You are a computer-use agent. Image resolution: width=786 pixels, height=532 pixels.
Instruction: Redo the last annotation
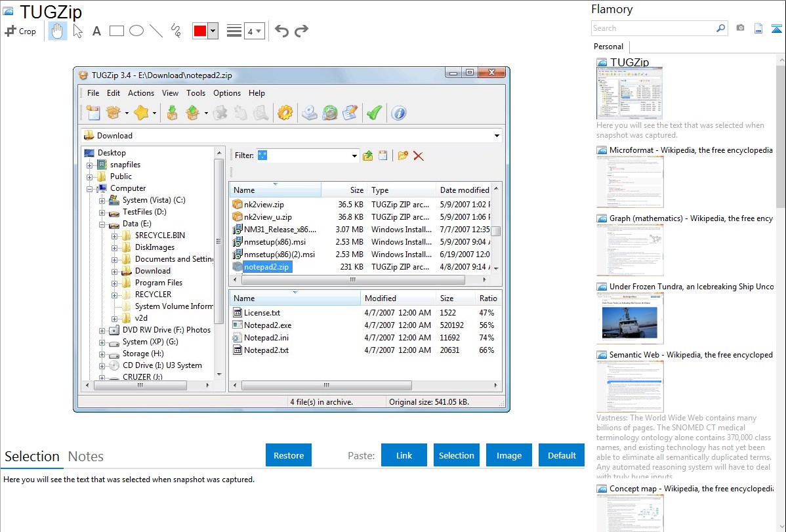301,31
